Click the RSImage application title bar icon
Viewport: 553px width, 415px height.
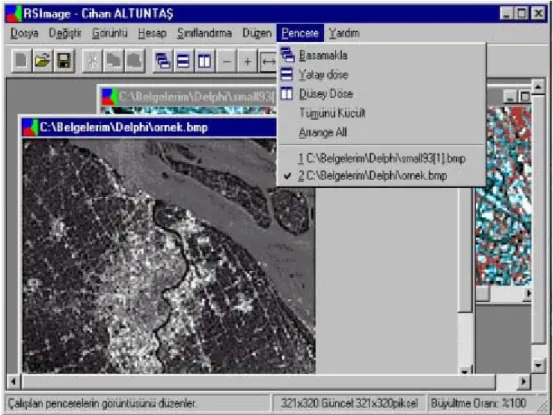14,14
